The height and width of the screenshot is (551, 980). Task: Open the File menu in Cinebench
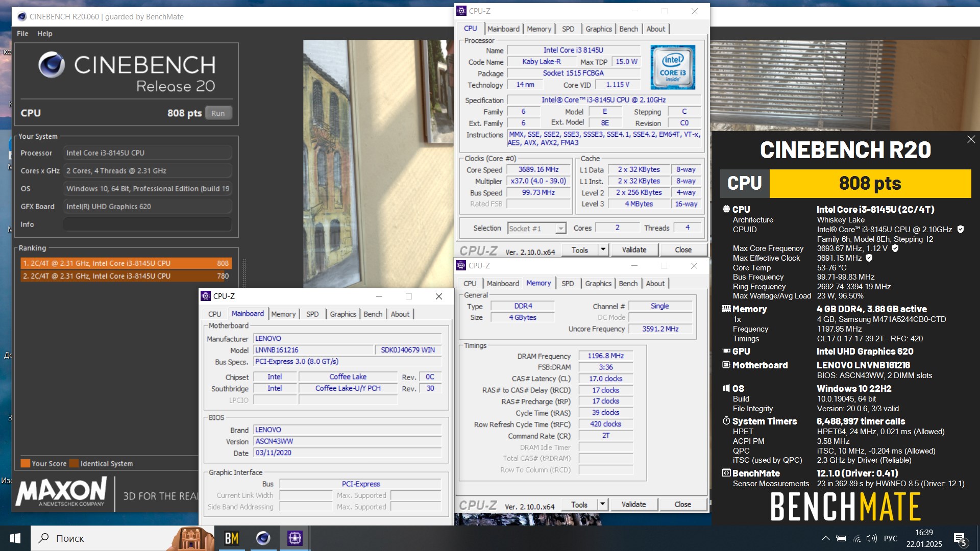pos(22,34)
